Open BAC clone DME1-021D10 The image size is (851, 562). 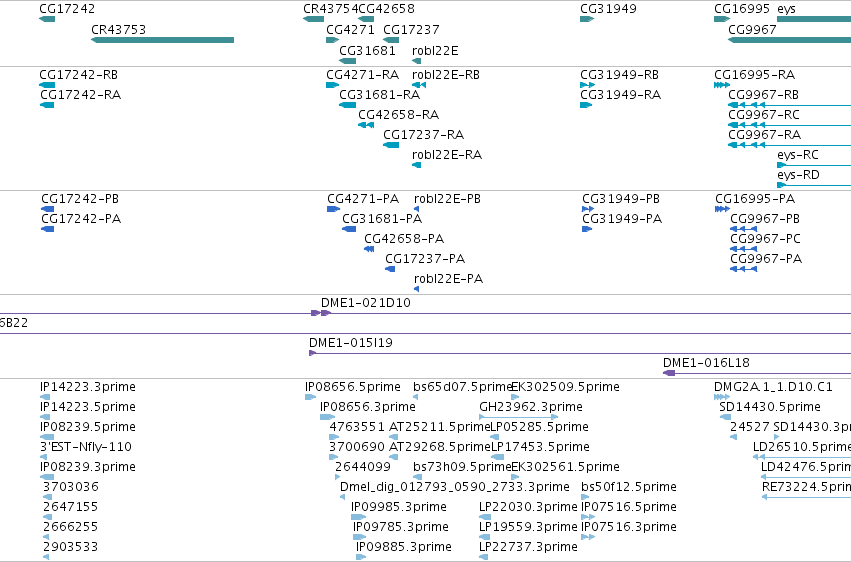point(366,303)
